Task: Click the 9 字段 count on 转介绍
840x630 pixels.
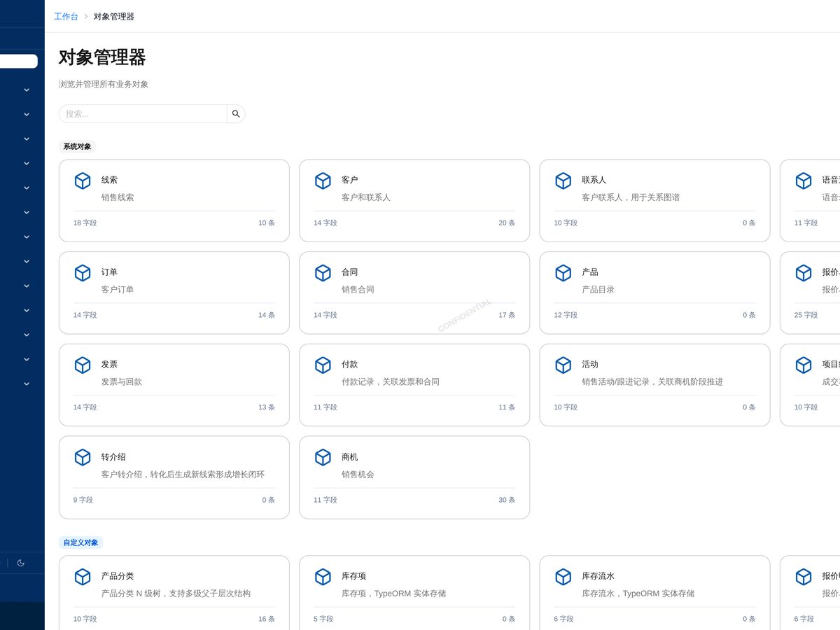Action: pos(83,500)
